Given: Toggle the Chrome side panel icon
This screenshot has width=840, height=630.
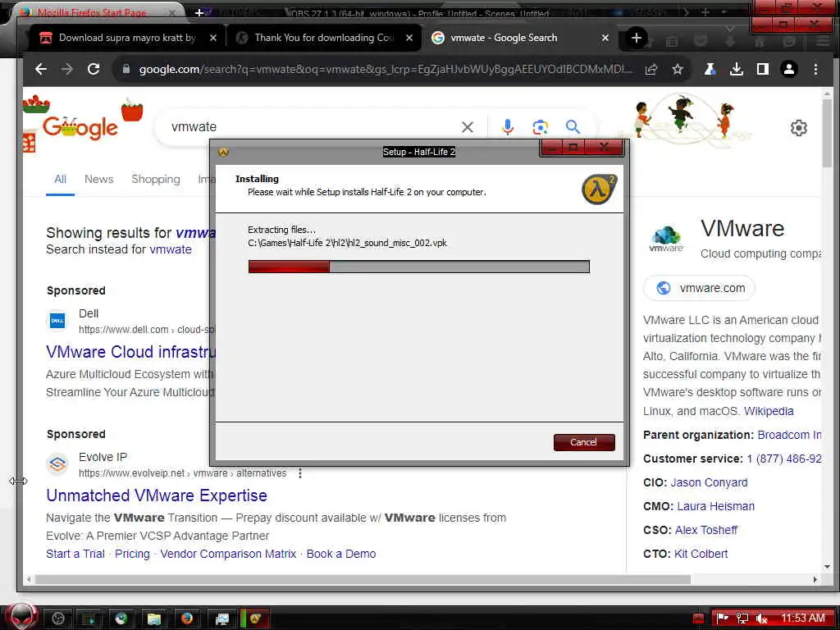Looking at the screenshot, I should pos(763,69).
